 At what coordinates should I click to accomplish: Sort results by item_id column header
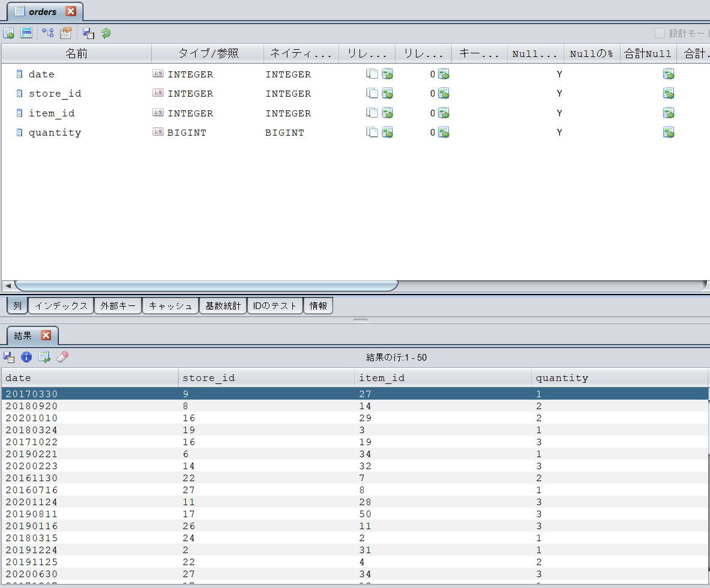coord(443,377)
